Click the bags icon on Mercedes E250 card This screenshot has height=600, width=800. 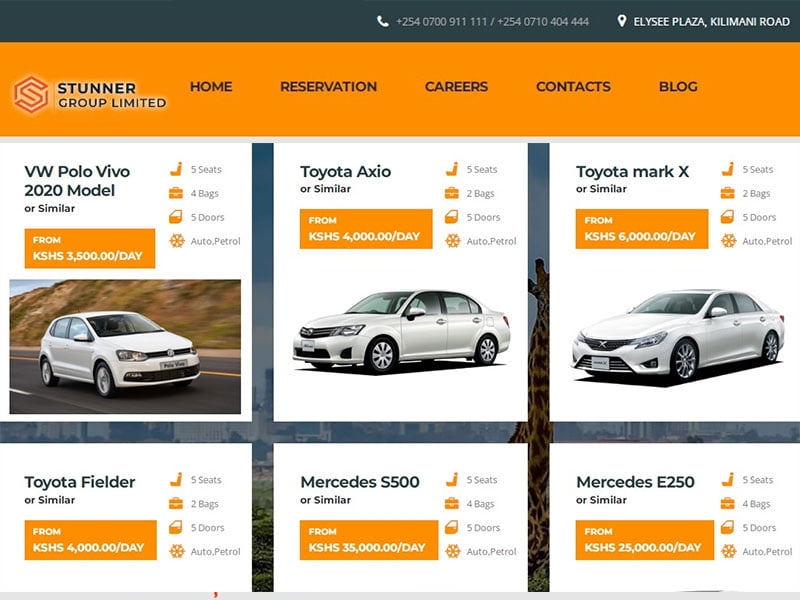728,504
